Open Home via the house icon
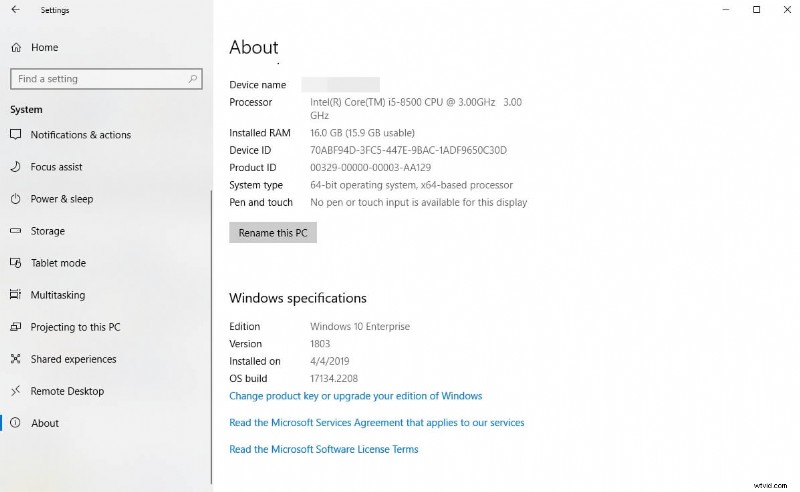 (x=15, y=47)
